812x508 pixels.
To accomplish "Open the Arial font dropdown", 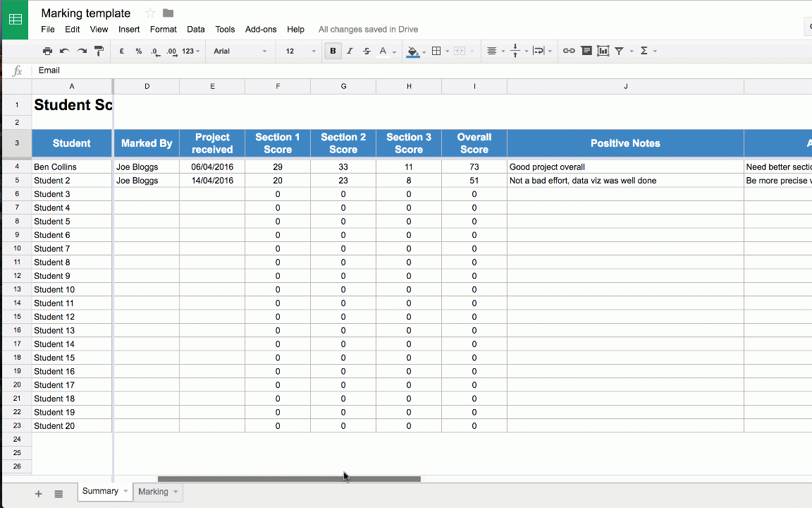I will 240,51.
